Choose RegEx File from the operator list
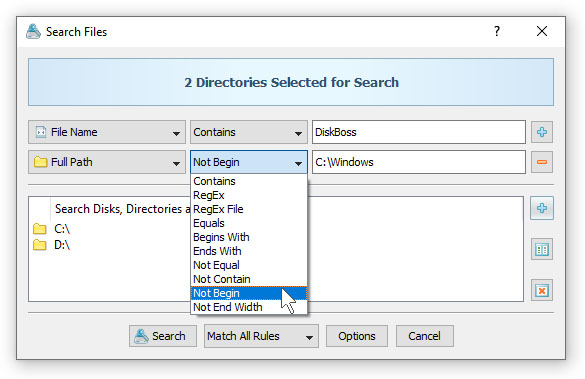The image size is (585, 379). tap(249, 209)
